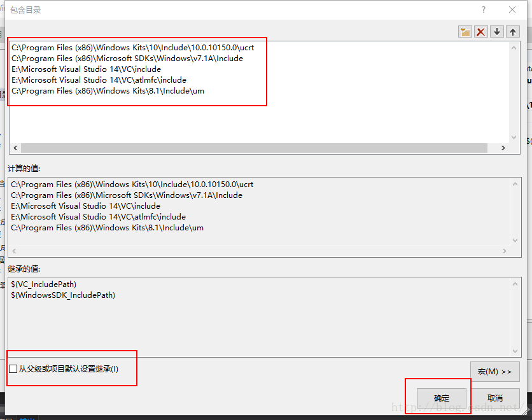Image resolution: width=532 pixels, height=420 pixels.
Task: Select Windows Kits\8.1\Include\um line in edit list
Action: tap(108, 91)
